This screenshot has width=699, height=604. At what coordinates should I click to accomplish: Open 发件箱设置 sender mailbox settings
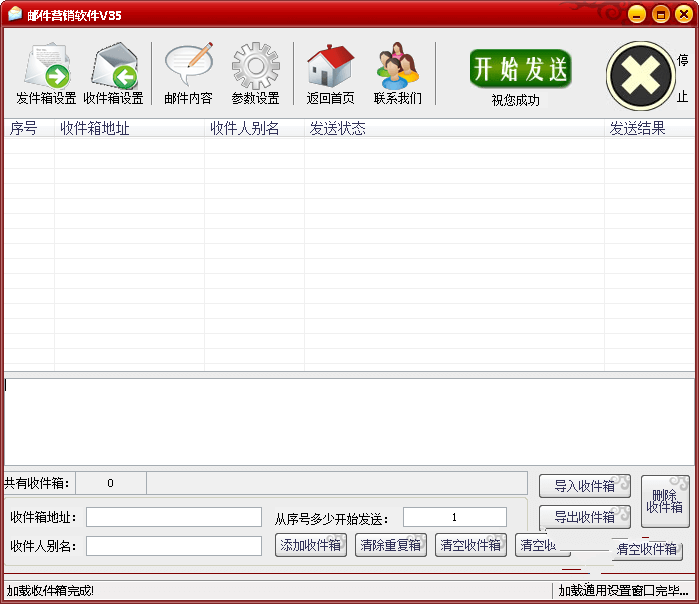coord(46,74)
